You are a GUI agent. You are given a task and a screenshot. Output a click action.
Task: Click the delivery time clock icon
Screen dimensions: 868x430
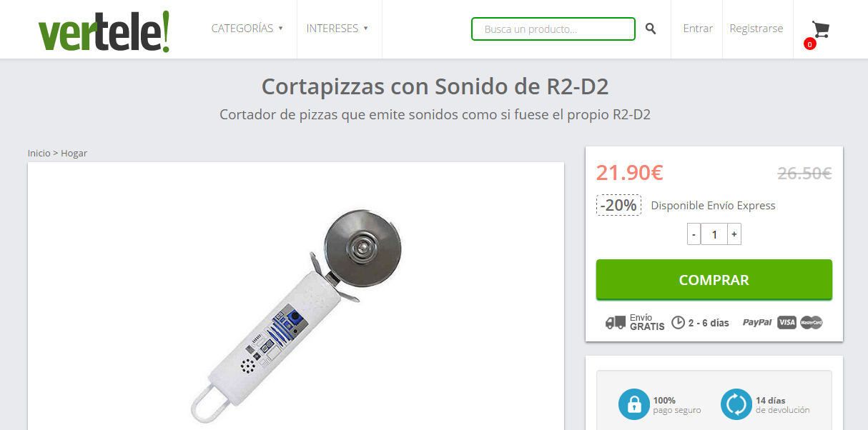pyautogui.click(x=678, y=323)
